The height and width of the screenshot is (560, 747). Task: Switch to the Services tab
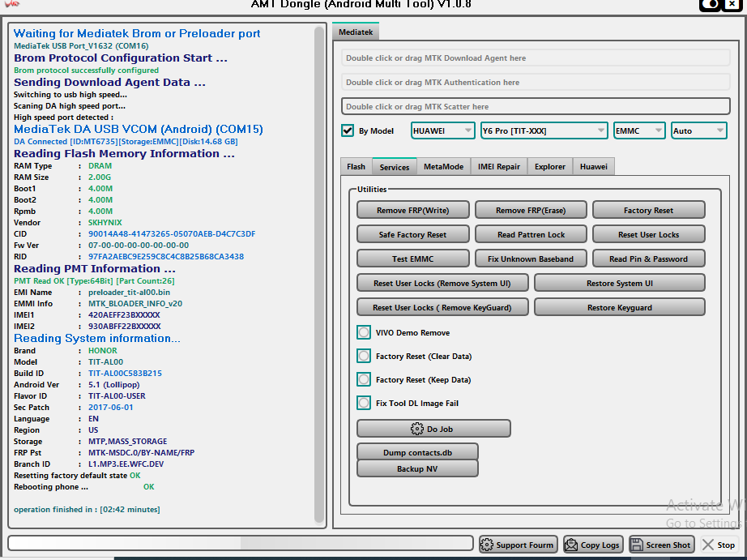(x=395, y=167)
